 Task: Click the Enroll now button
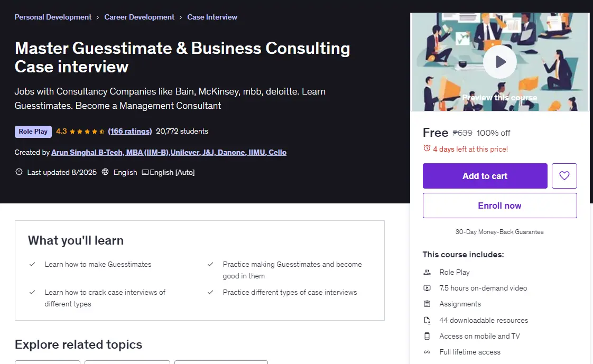point(499,206)
